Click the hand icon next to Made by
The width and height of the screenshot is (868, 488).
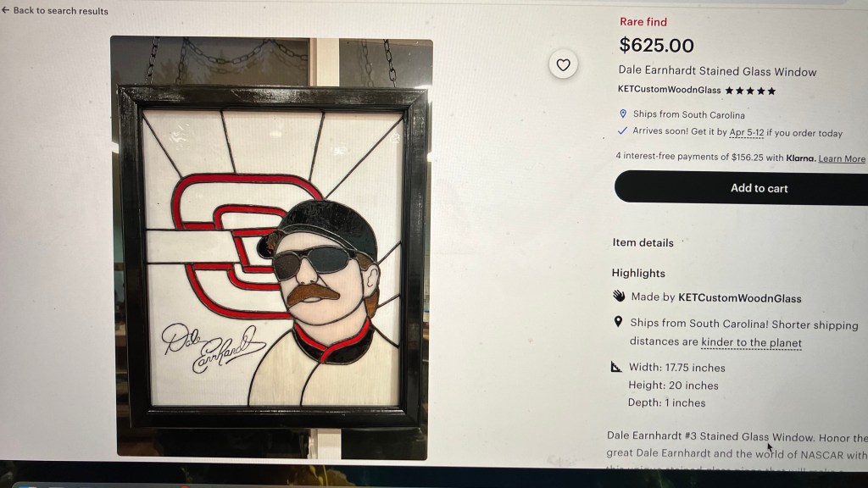point(619,296)
